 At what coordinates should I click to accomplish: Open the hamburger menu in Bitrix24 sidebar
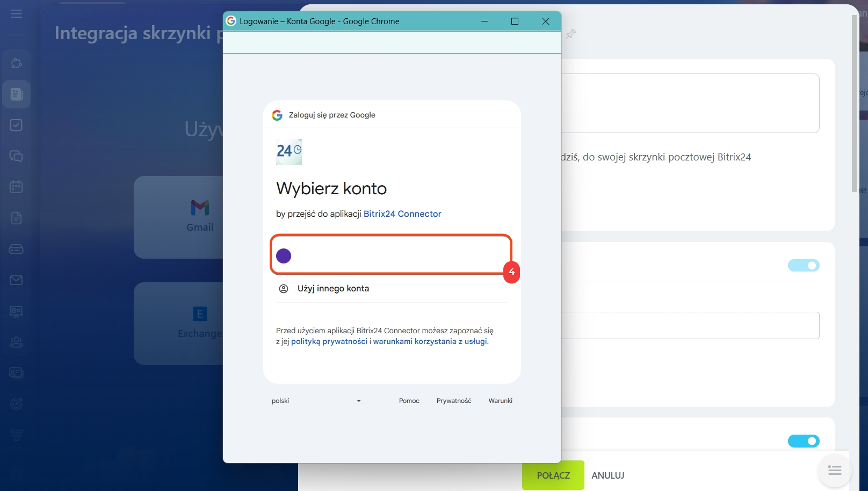click(16, 13)
